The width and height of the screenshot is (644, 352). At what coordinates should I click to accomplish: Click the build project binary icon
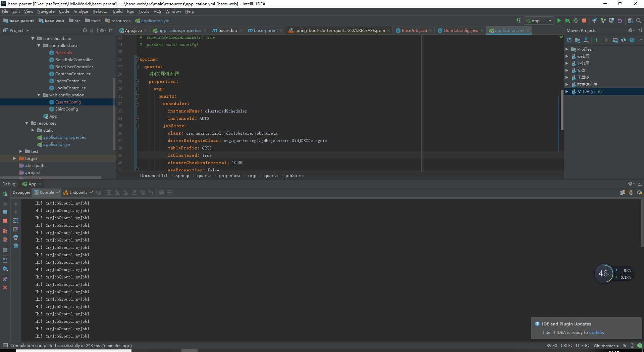(x=519, y=21)
